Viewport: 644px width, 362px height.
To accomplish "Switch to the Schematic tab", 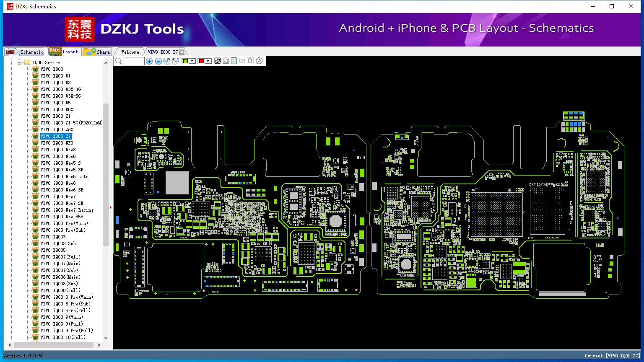I will (25, 52).
